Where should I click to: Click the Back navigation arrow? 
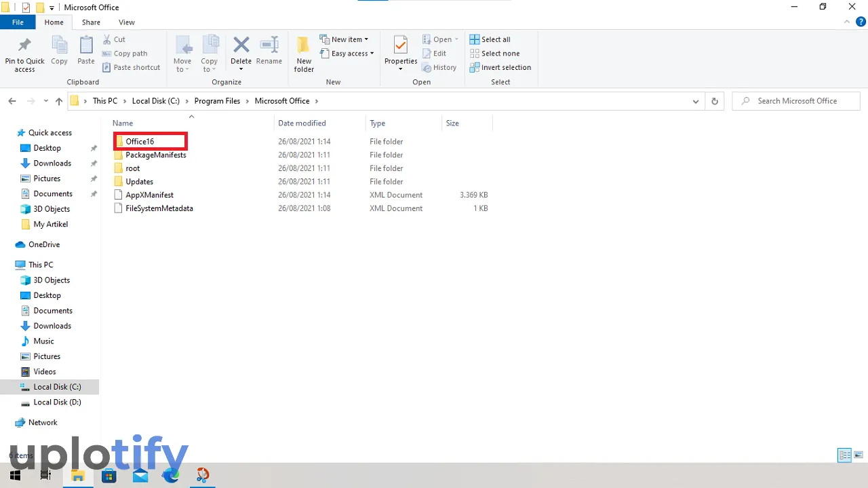point(12,101)
